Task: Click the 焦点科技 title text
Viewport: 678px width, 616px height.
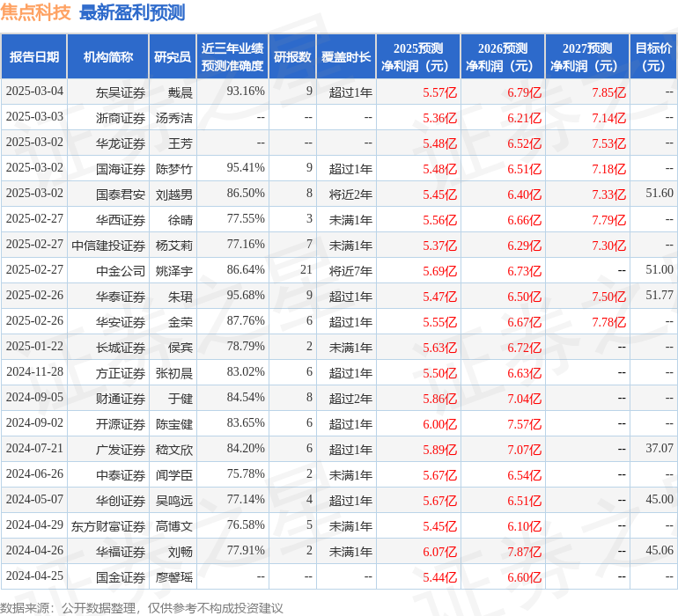Action: pos(35,12)
